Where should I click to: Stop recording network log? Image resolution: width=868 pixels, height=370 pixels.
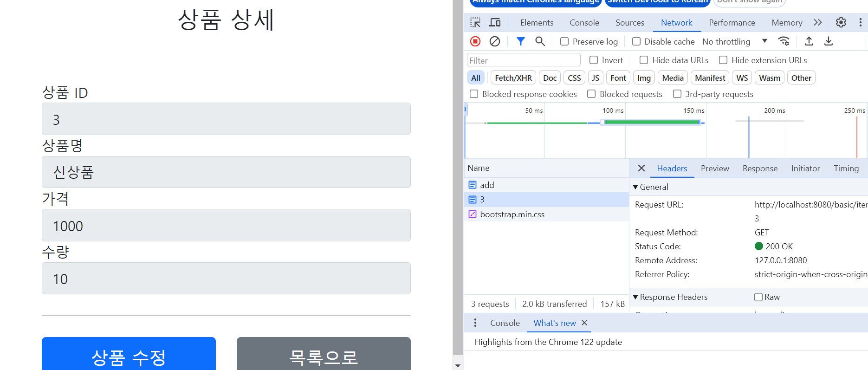[475, 41]
